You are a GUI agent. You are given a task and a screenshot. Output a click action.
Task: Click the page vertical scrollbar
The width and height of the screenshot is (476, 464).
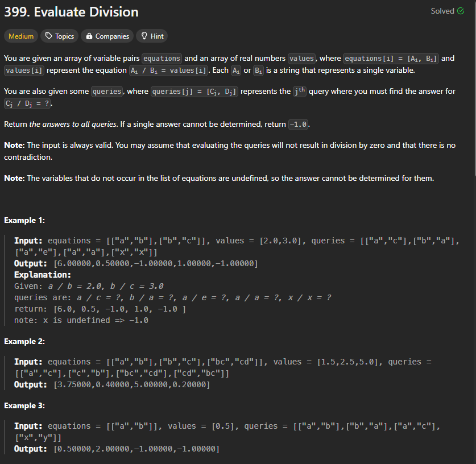point(474,88)
